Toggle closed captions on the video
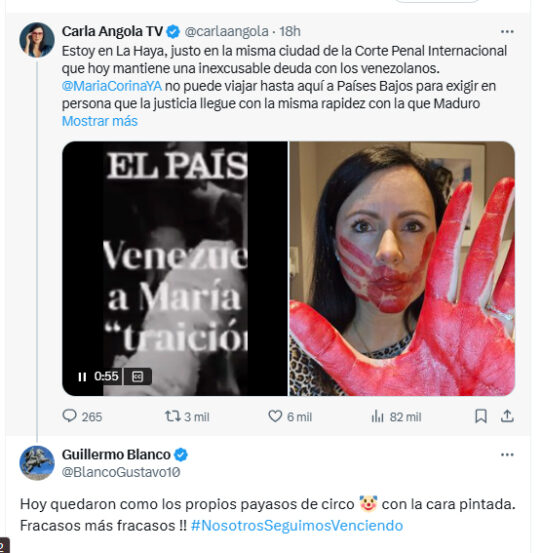The width and height of the screenshot is (542, 553). [137, 377]
